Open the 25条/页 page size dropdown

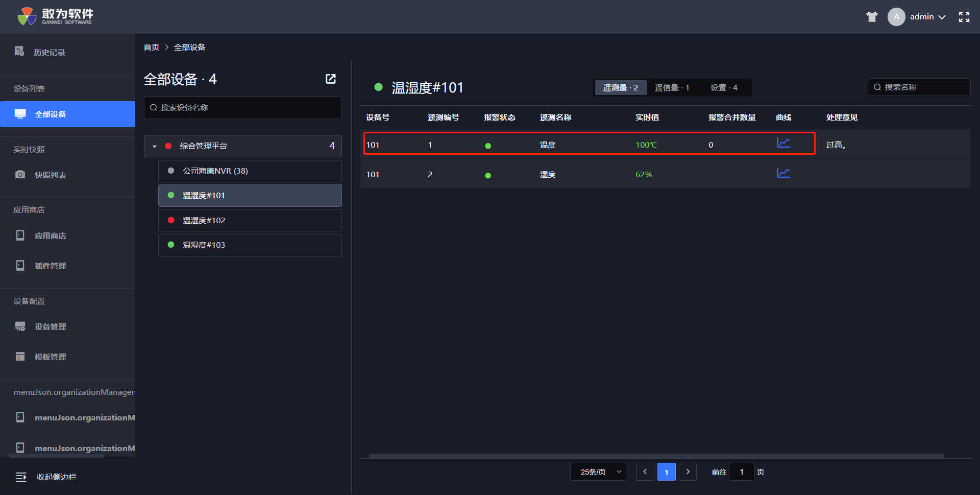(x=598, y=472)
